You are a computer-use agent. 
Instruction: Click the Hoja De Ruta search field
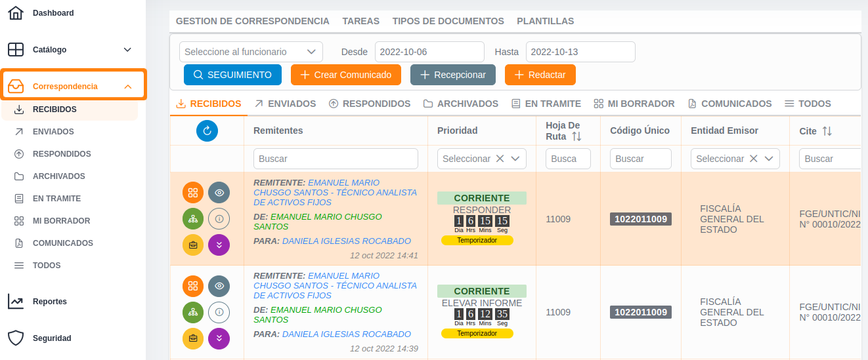click(568, 159)
